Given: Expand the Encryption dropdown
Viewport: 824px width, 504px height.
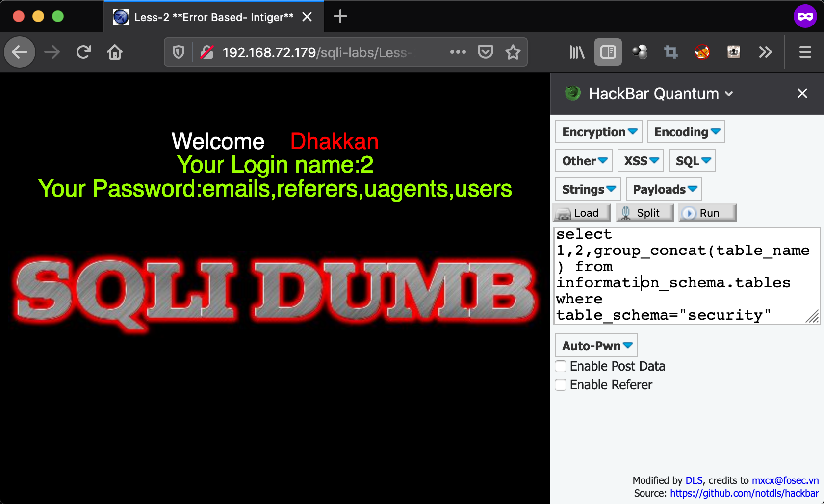Looking at the screenshot, I should [598, 132].
